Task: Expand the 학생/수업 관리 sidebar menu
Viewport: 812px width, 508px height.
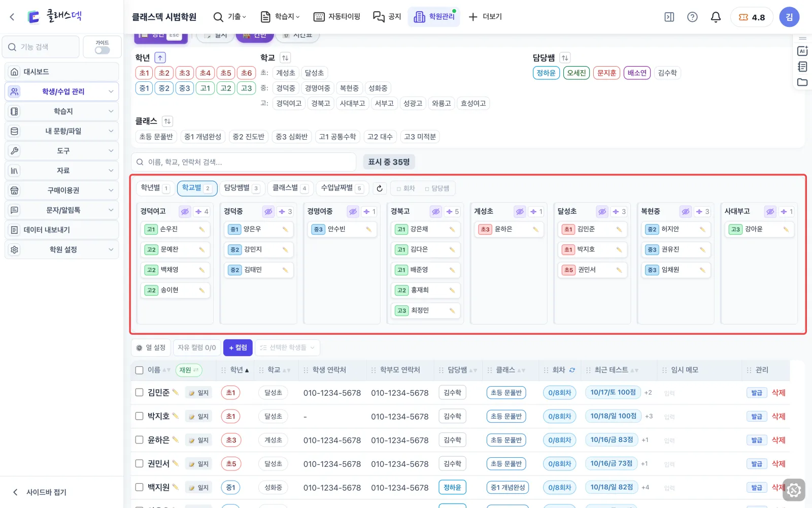Action: click(x=62, y=91)
